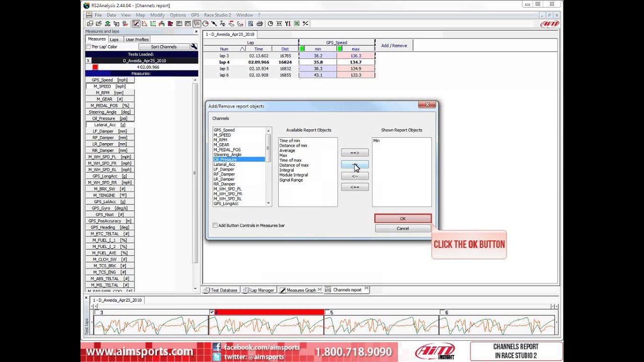Click the red test color swatch
The width and height of the screenshot is (644, 362).
(95, 67)
